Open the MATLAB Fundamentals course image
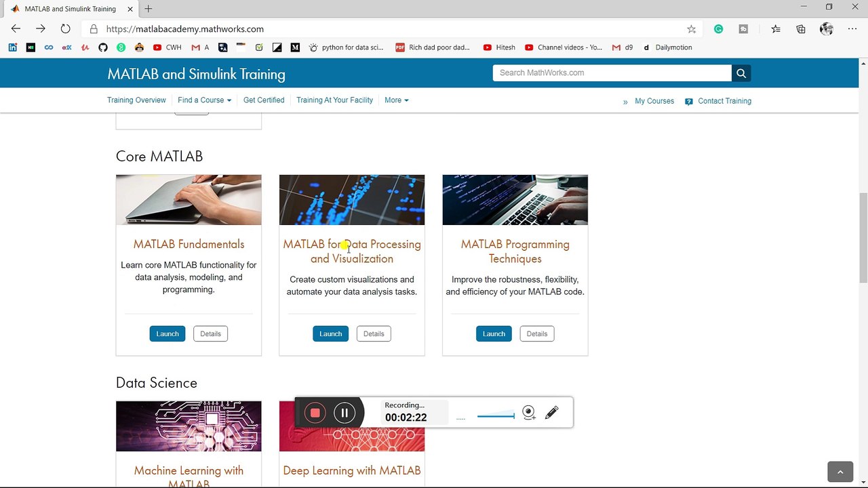Viewport: 868px width, 488px height. [x=189, y=200]
